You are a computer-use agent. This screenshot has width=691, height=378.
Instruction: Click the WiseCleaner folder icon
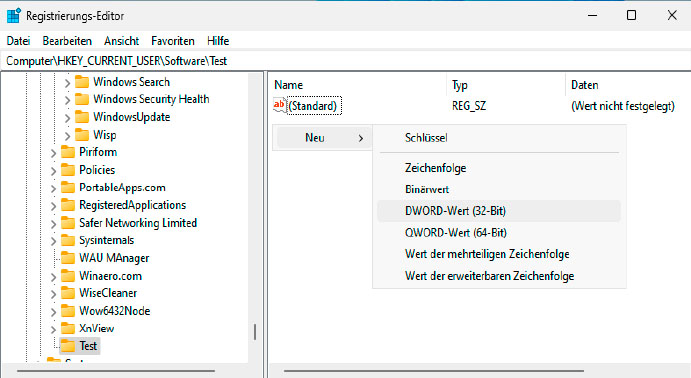click(67, 293)
